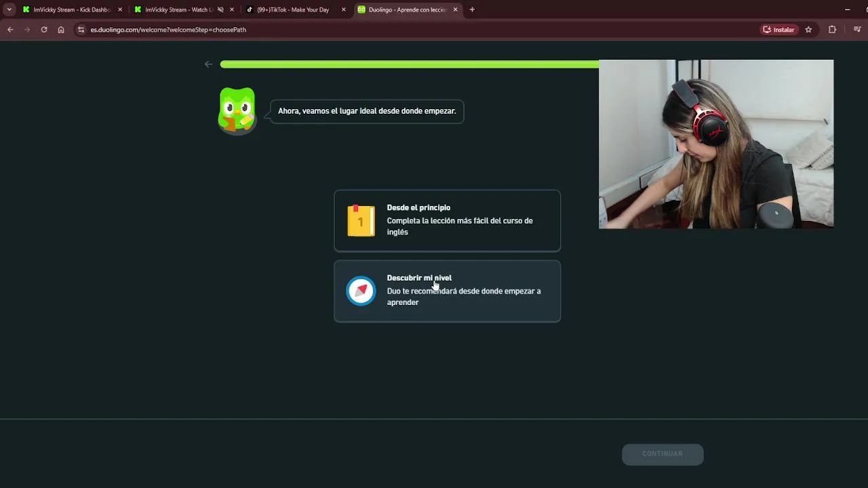This screenshot has height=488, width=868.
Task: Unmute the muted Watch Live tab speaker icon
Action: [220, 9]
